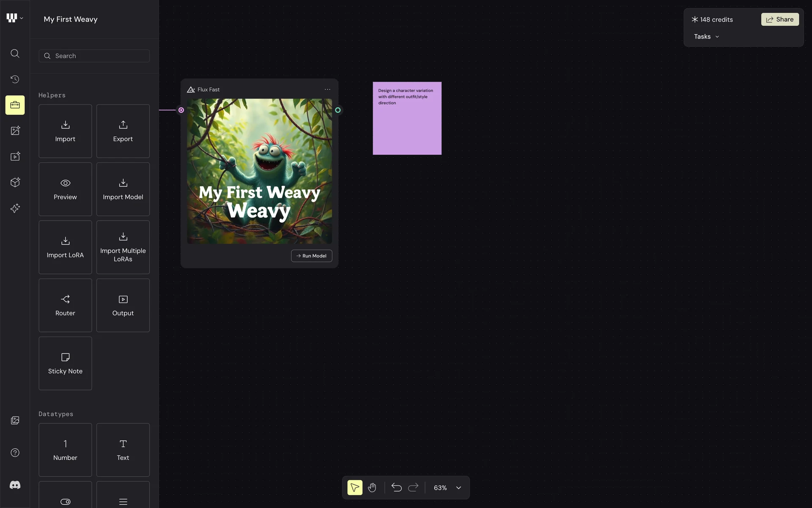812x508 pixels.
Task: Focus the node Search field
Action: click(x=94, y=56)
